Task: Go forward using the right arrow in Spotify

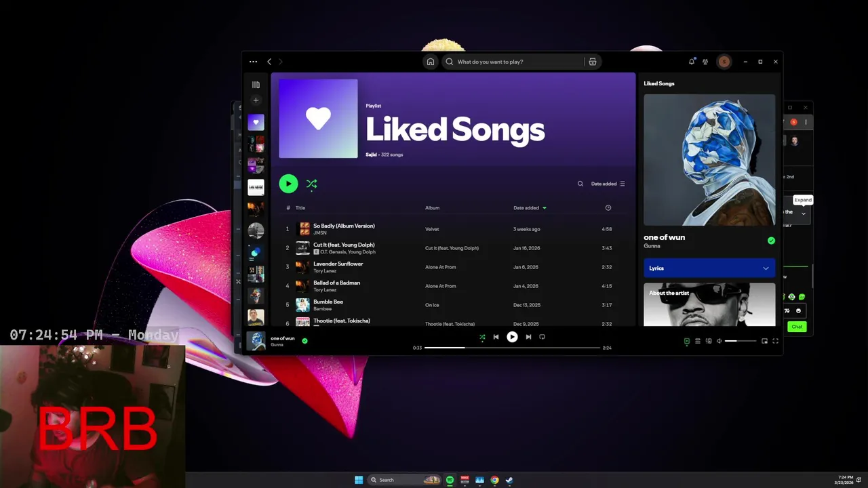Action: (280, 62)
